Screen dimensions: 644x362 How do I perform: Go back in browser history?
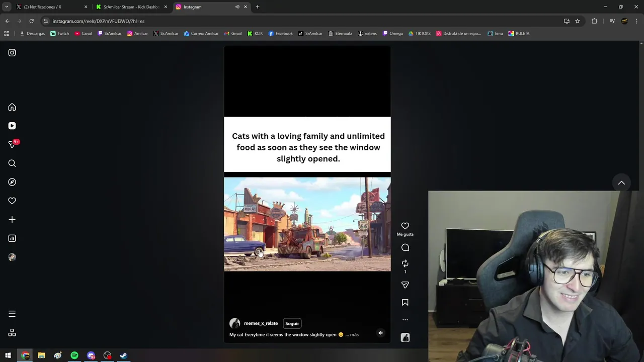pos(7,21)
